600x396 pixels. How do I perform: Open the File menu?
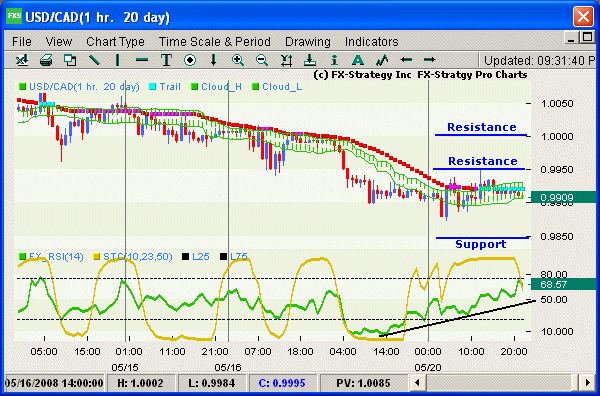[x=22, y=41]
